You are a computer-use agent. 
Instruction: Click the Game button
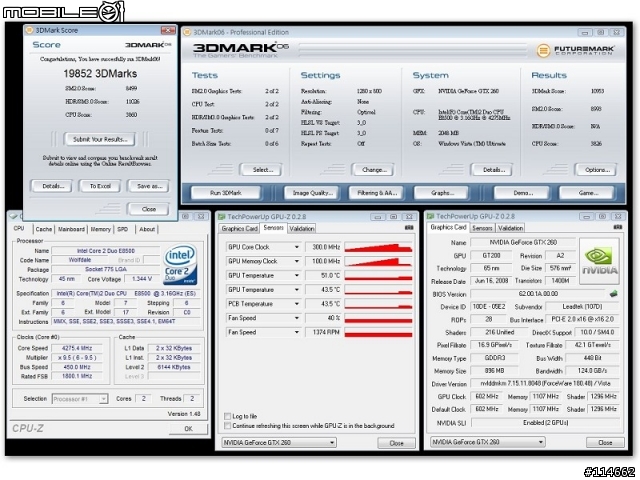click(x=587, y=193)
